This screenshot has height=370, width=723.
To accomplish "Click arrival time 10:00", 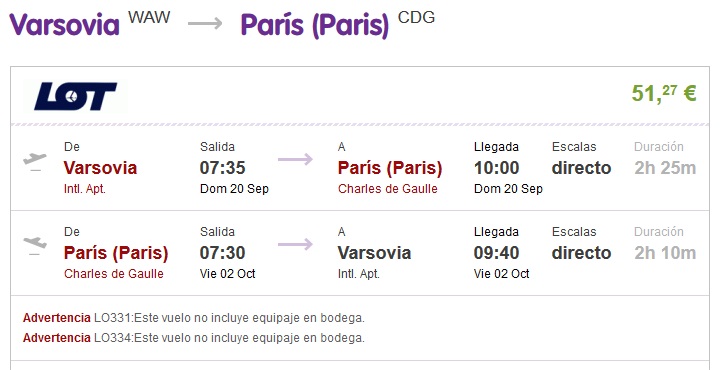I will point(497,167).
